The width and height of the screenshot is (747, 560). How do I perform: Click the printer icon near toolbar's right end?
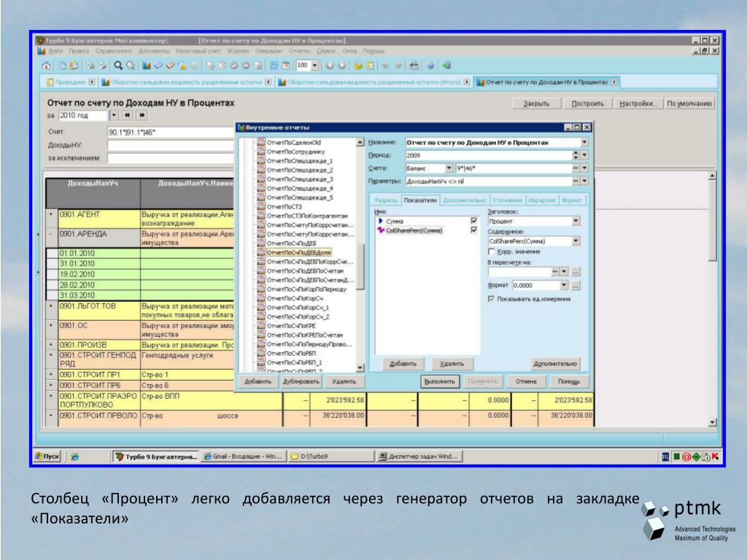coord(414,66)
